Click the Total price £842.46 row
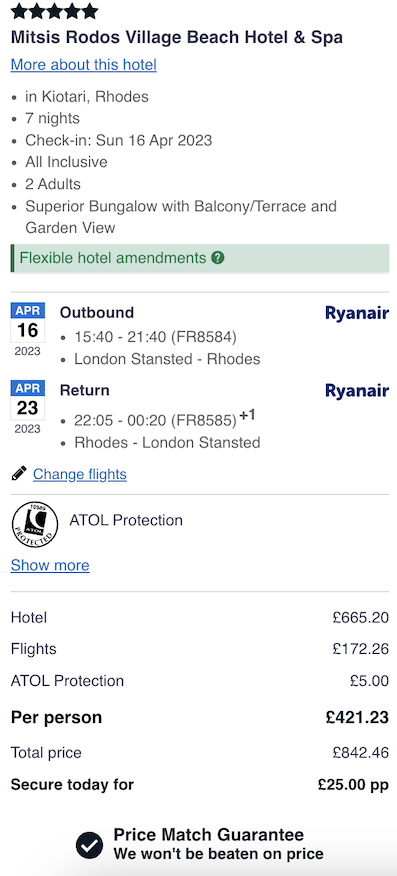Image resolution: width=397 pixels, height=876 pixels. (x=200, y=753)
